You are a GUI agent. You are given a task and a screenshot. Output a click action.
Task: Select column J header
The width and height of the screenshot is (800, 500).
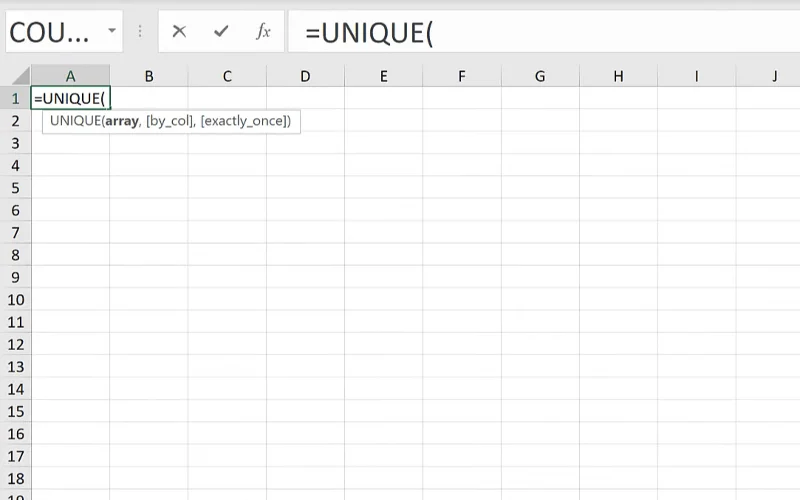click(768, 76)
